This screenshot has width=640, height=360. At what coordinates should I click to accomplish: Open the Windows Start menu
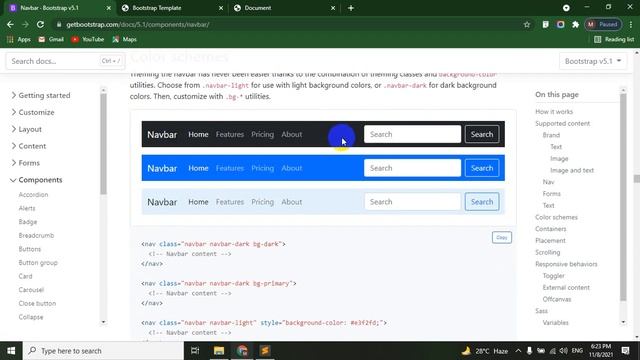tap(11, 351)
